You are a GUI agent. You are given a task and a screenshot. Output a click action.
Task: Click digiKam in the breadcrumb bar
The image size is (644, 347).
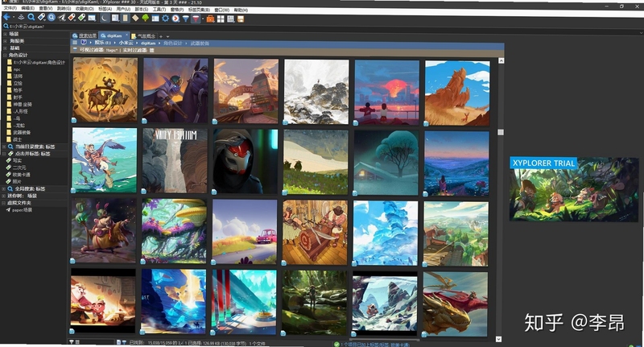[x=148, y=43]
